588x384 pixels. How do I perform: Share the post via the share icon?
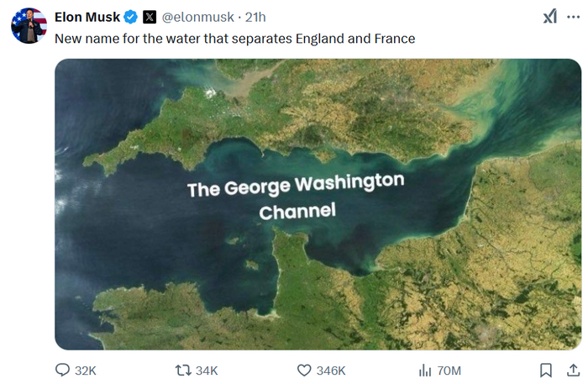[x=574, y=371]
